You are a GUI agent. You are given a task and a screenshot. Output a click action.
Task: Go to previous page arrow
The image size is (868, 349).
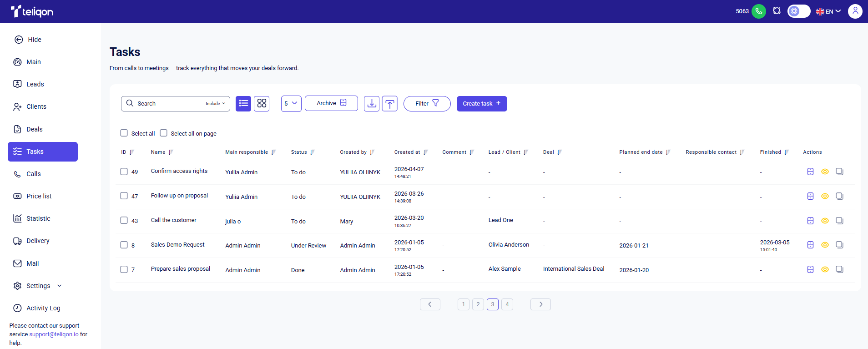click(430, 304)
